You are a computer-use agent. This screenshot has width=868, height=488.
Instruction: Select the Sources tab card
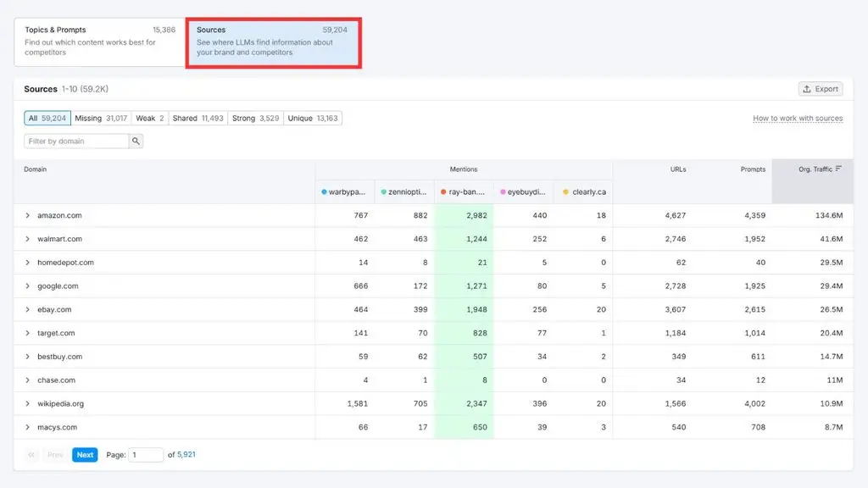(x=273, y=42)
